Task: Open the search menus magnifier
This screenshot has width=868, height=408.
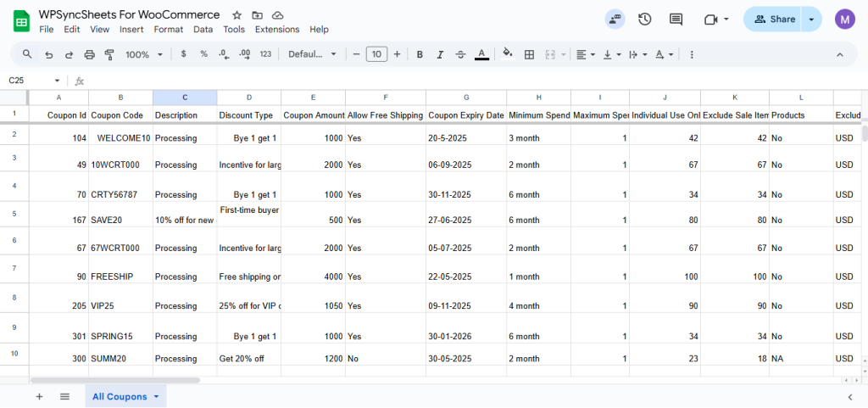Action: pos(27,54)
